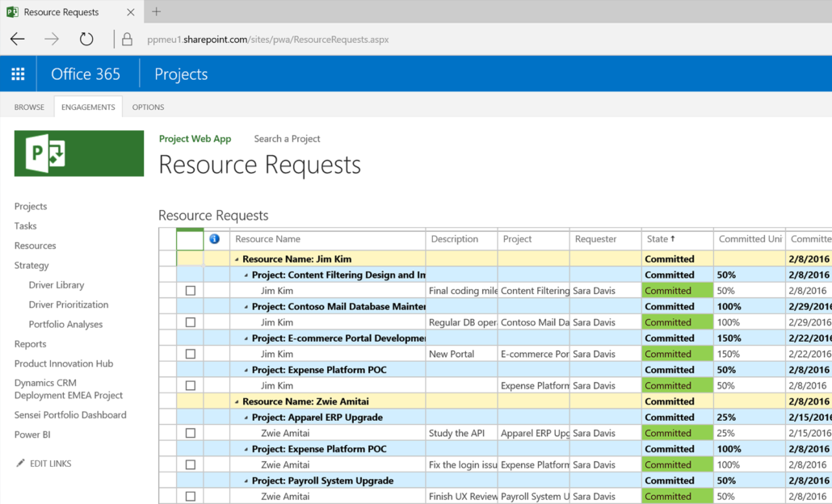This screenshot has width=832, height=504.
Task: Open a new browser tab with the plus
Action: pos(157,11)
